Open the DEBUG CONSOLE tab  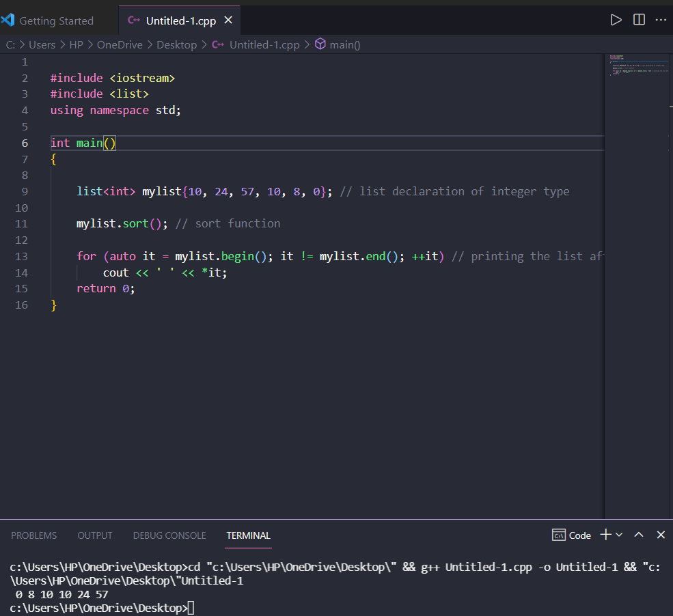coord(169,535)
